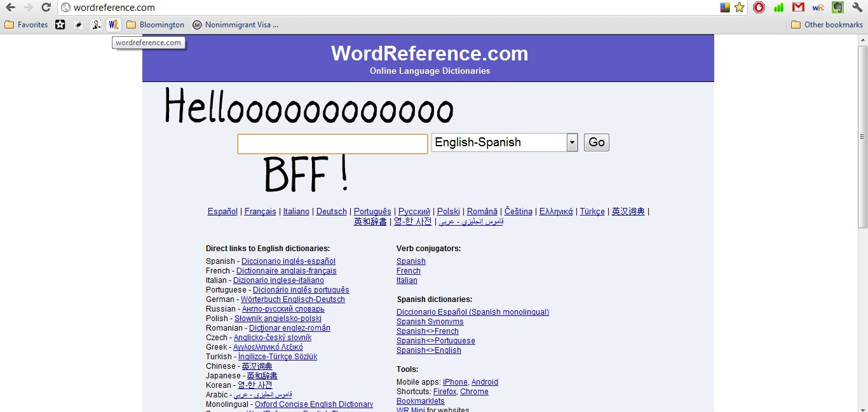
Task: Open the Other bookmarks folder
Action: click(827, 25)
